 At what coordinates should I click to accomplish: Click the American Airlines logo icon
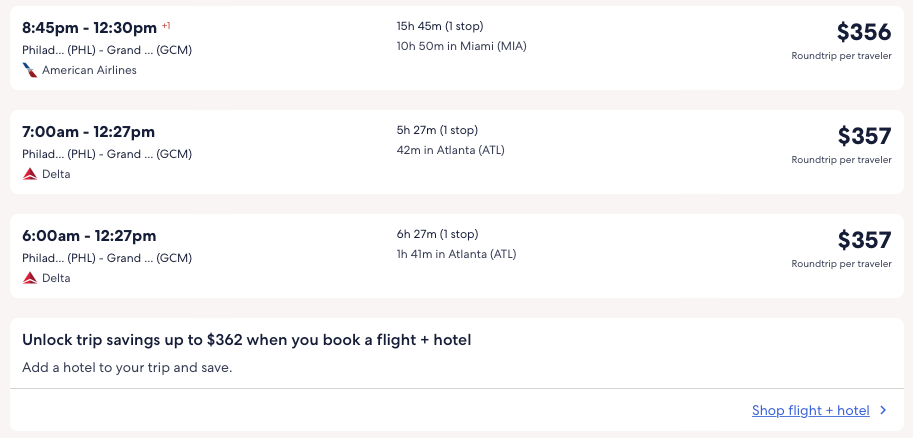pos(30,70)
